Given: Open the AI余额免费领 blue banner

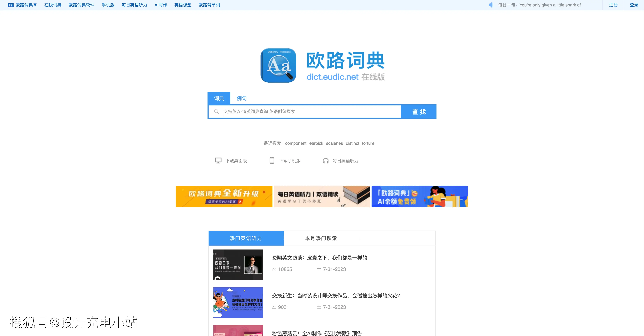Looking at the screenshot, I should tap(420, 197).
